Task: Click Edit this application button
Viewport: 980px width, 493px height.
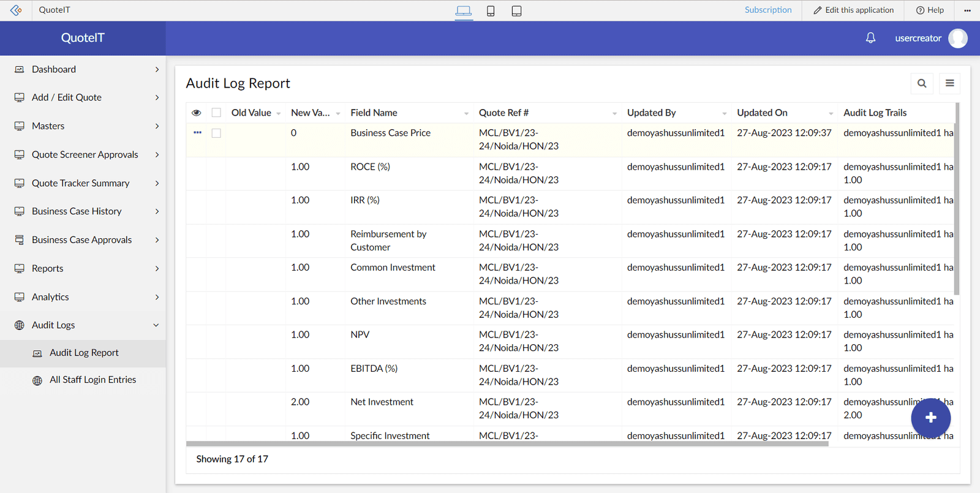Action: point(853,10)
